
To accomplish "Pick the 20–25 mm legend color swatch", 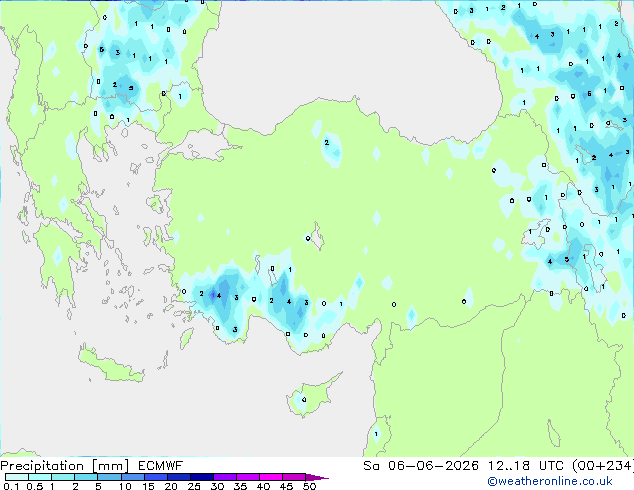I will coord(178,477).
